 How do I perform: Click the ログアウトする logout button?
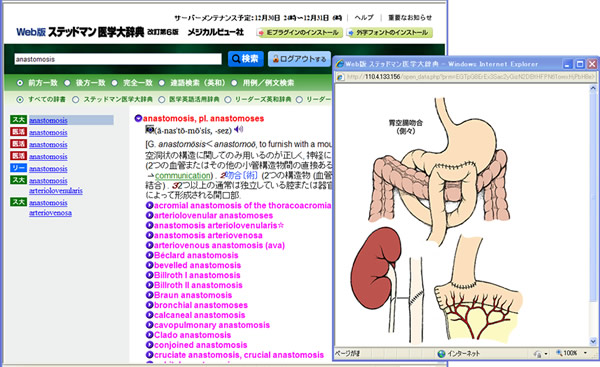[x=299, y=59]
